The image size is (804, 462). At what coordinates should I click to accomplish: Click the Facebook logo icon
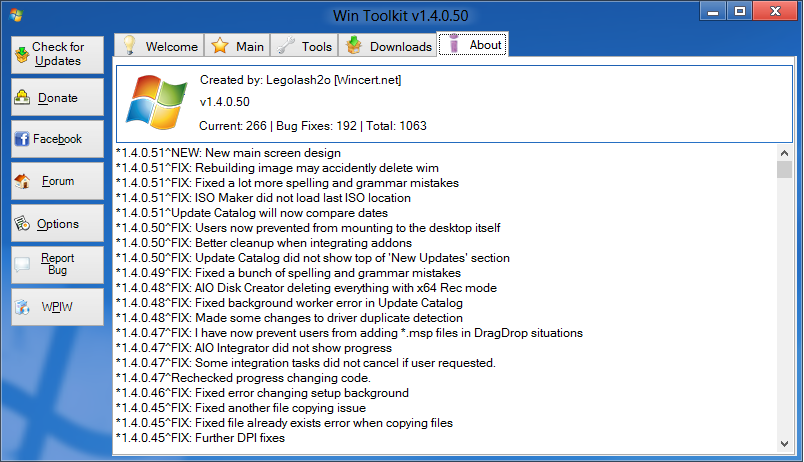(x=22, y=138)
